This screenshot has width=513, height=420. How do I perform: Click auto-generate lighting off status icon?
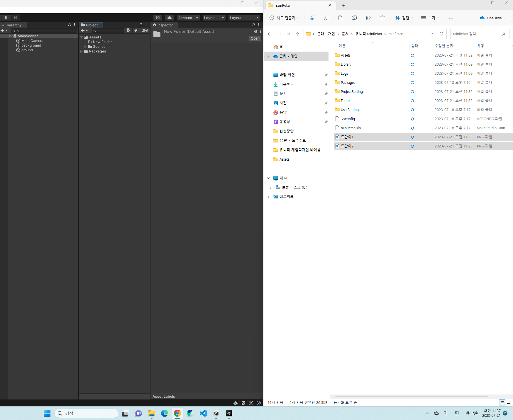251,403
